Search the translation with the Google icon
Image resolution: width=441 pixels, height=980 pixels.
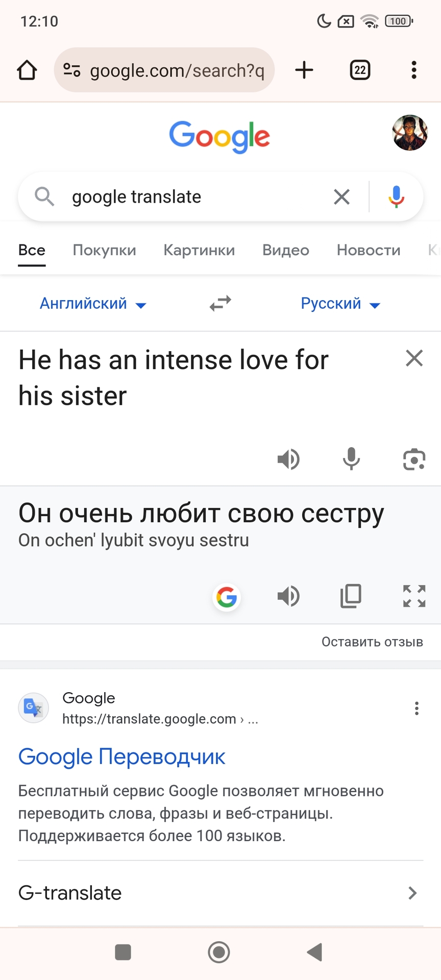click(227, 597)
